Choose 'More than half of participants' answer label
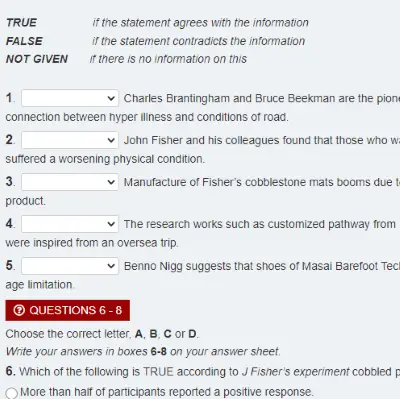Viewport: 400px width, 399px height. tap(167, 392)
